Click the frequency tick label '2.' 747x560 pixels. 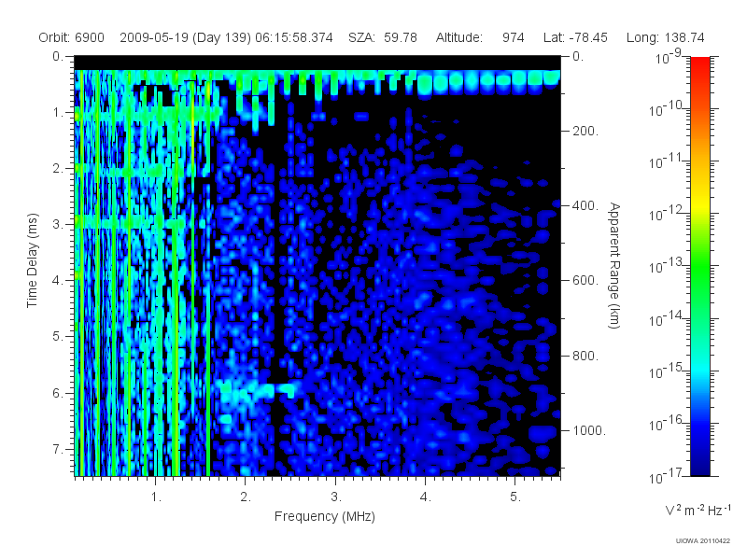pos(246,497)
